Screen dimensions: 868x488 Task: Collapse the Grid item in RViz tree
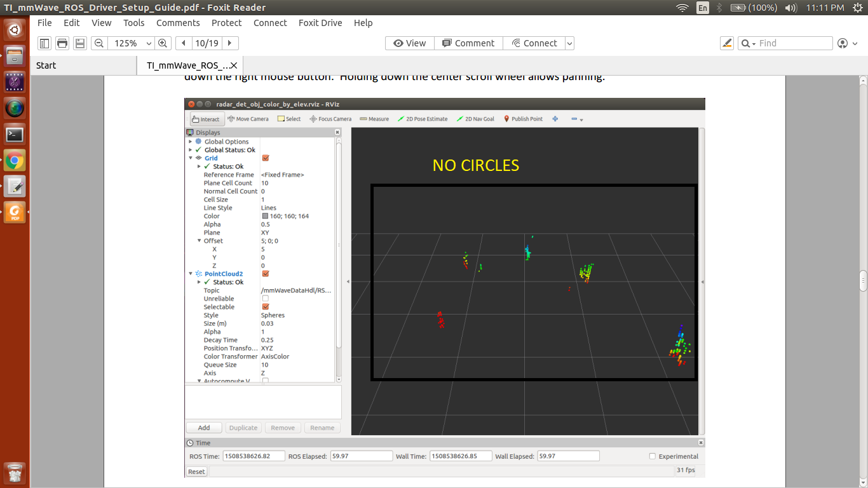tap(190, 158)
